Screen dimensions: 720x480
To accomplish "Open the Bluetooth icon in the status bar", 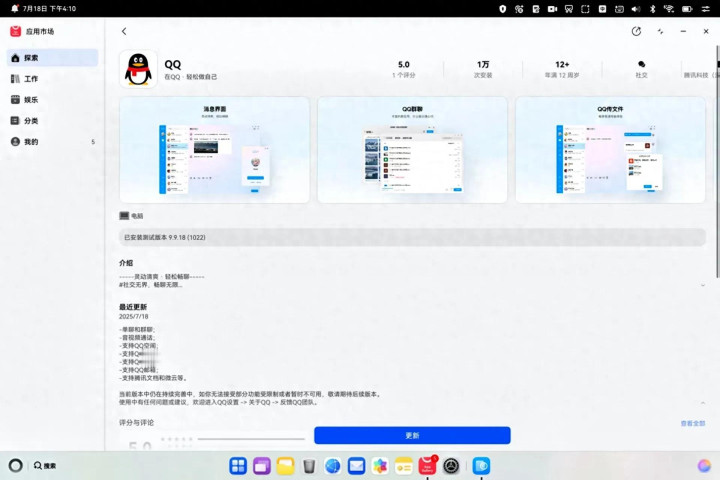I will coord(652,9).
